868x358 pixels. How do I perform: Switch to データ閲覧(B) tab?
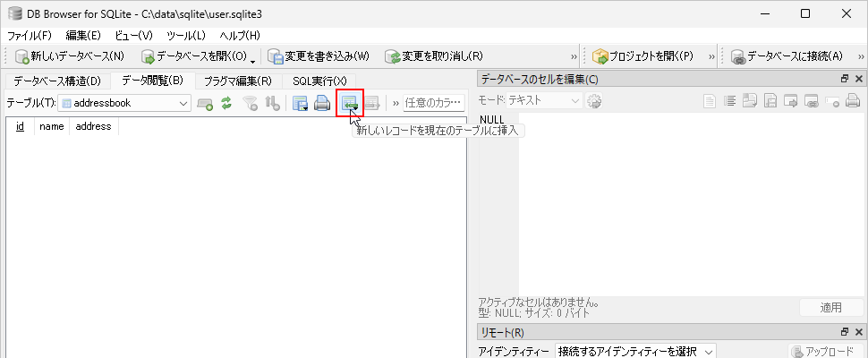pos(153,81)
